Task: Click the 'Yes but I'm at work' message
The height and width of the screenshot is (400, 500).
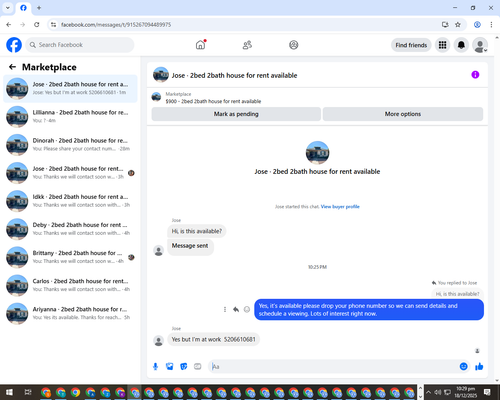Action: [213, 339]
